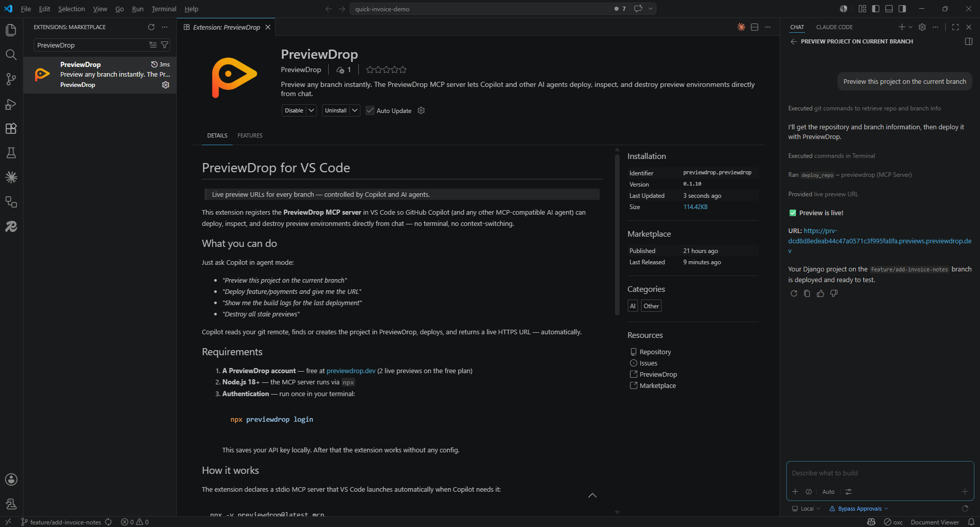Split the editor layout

click(x=755, y=27)
